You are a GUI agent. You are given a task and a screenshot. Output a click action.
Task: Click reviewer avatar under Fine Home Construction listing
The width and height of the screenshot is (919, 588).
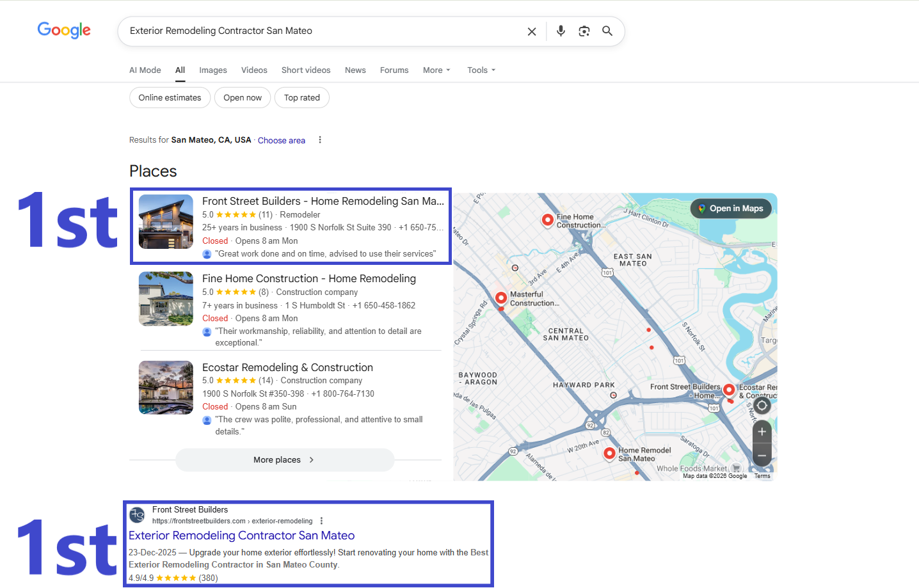click(207, 331)
